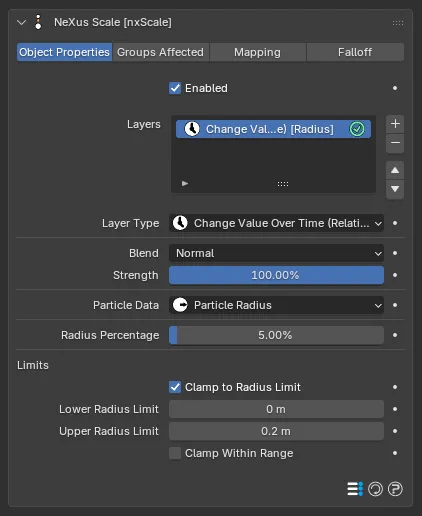Switch to the Falloff tab

tap(355, 52)
